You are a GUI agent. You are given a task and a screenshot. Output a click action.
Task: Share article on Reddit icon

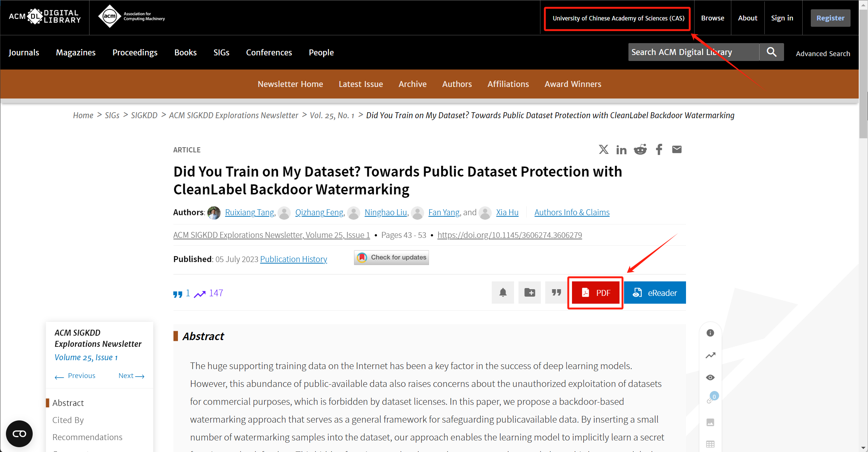640,149
